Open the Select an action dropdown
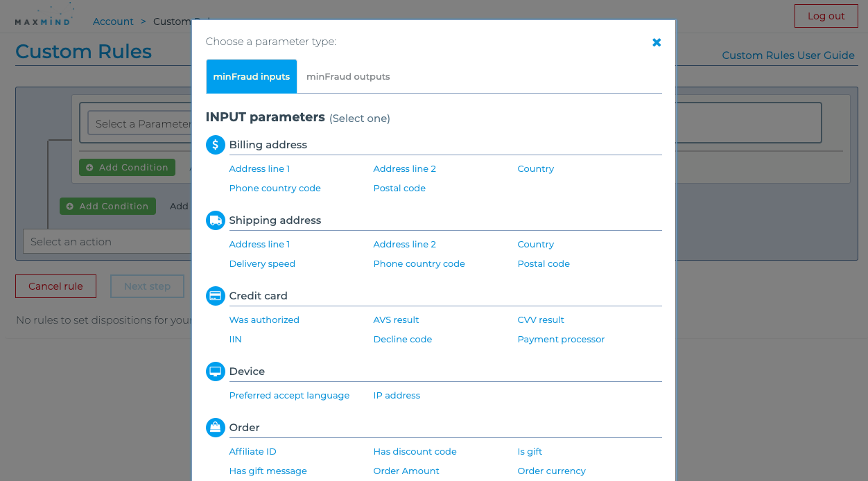 (x=107, y=241)
